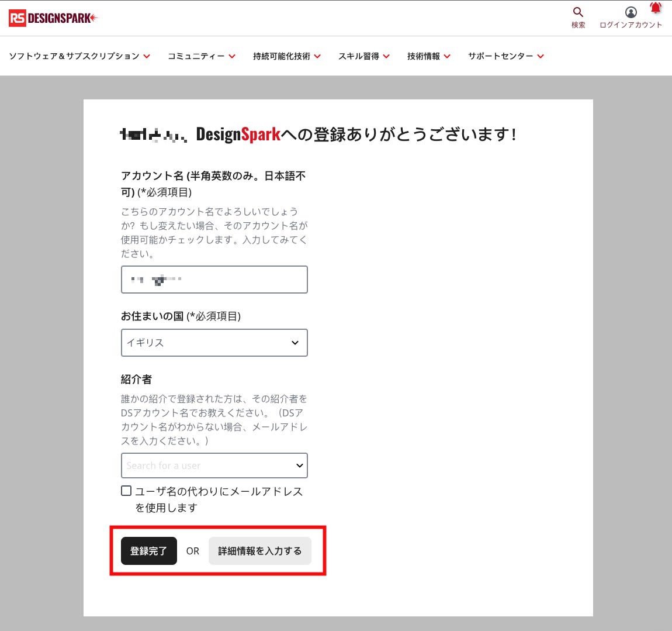Image resolution: width=672 pixels, height=631 pixels.
Task: Expand スキル習得 menu
Action: (x=364, y=56)
